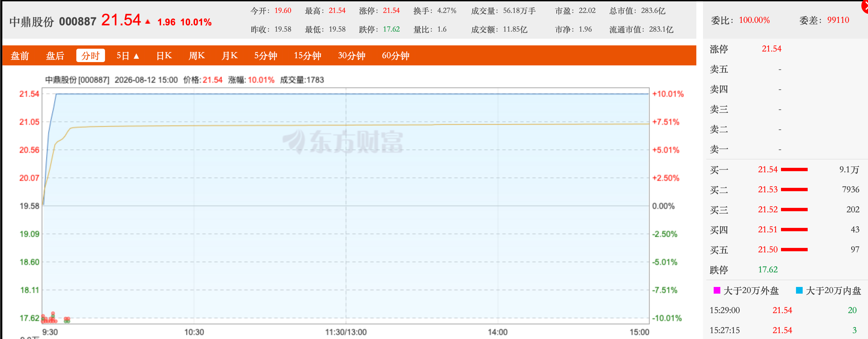Click 买三 price 21.52
This screenshot has width=868, height=339.
768,210
